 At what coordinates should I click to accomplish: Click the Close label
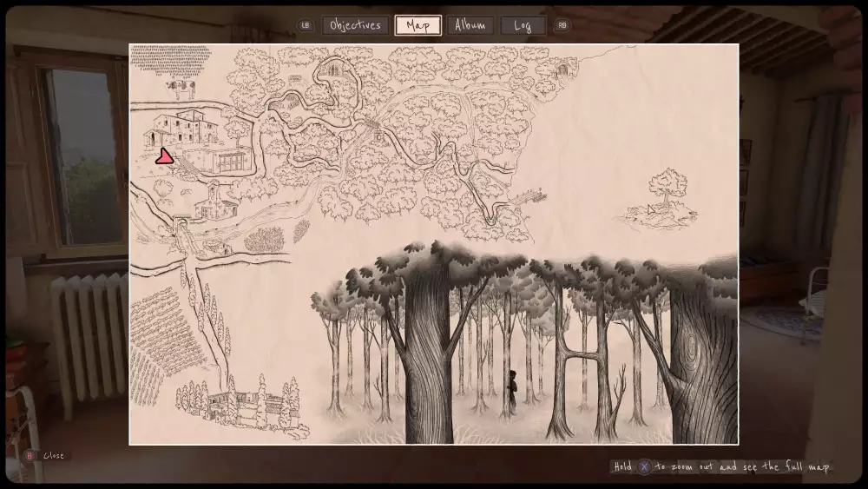pos(54,456)
